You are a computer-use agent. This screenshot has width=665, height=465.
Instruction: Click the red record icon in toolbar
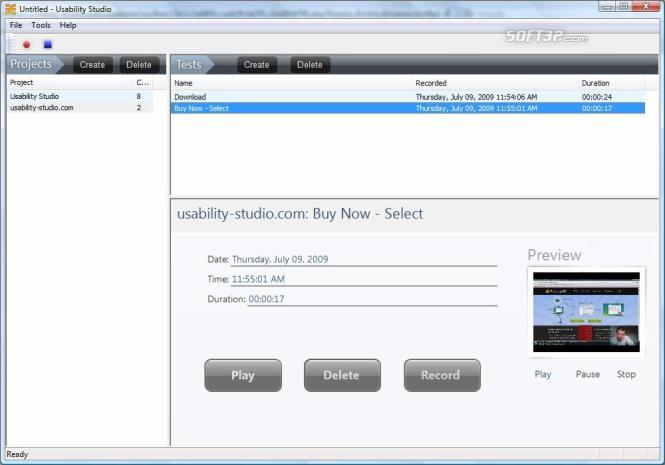coord(26,44)
